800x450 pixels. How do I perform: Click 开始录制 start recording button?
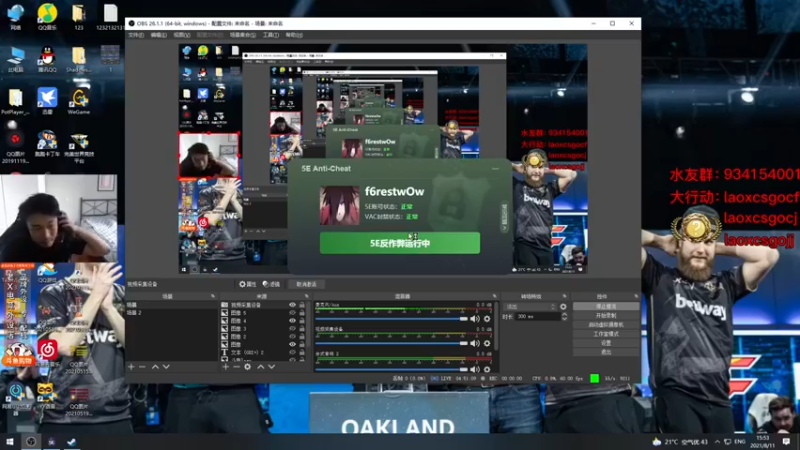[x=606, y=315]
